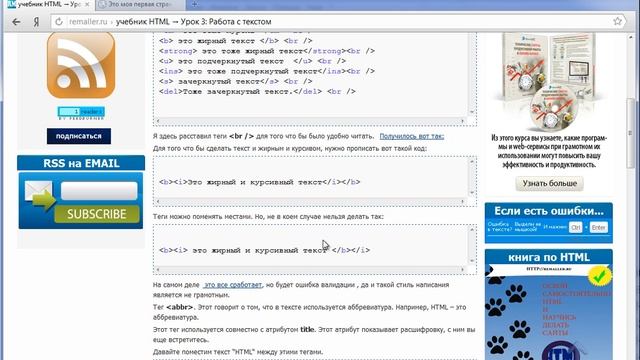Click up arrow in the bold-italic code box
This screenshot has height=360, width=640.
coord(472,162)
